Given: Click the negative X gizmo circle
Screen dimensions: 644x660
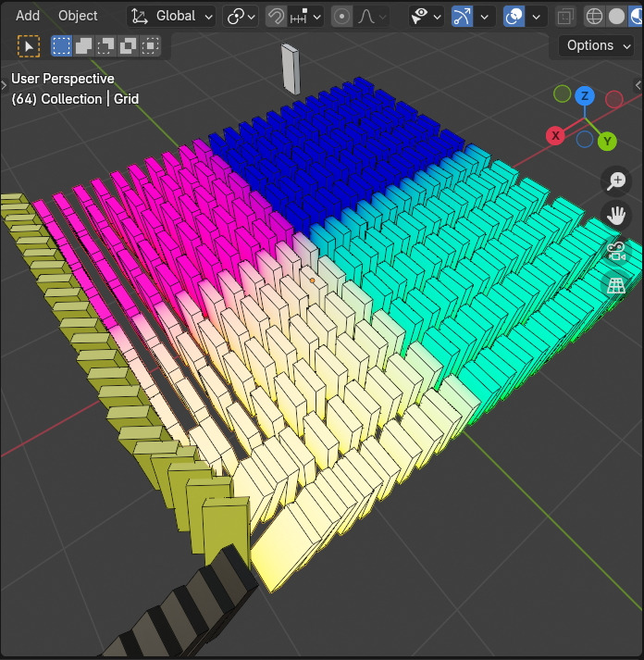Looking at the screenshot, I should pyautogui.click(x=614, y=99).
